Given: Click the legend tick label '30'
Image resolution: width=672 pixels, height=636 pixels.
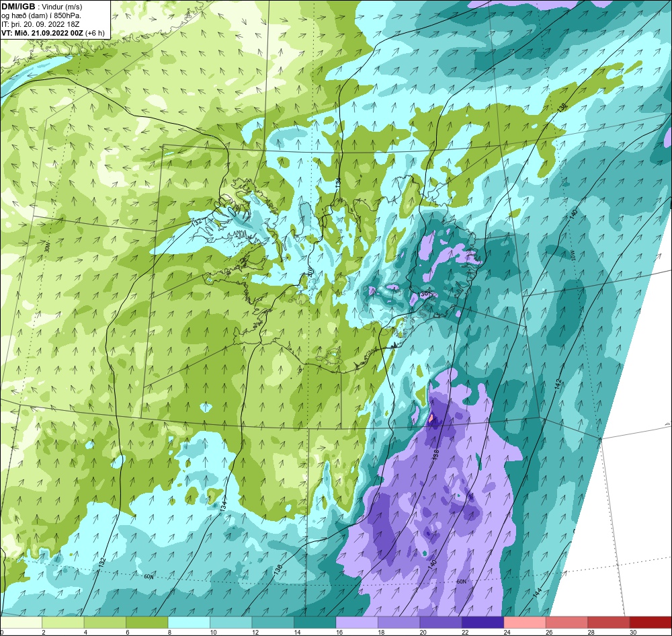Looking at the screenshot, I should [633, 632].
